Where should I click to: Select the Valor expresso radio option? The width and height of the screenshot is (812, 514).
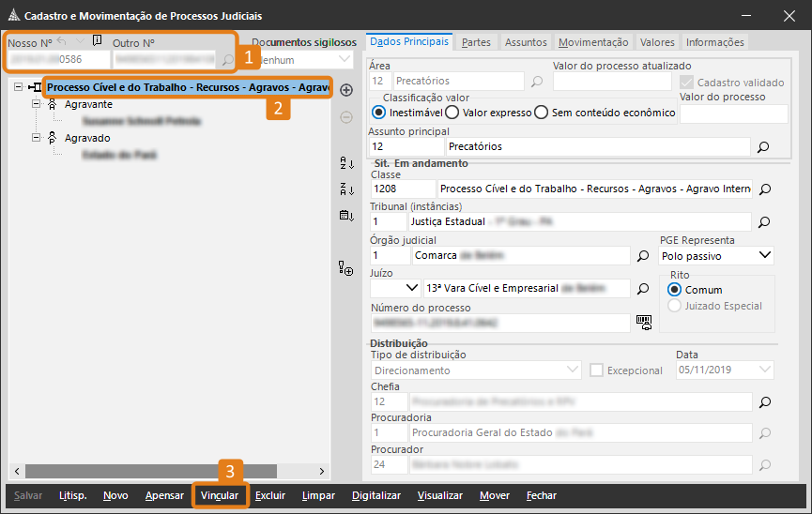point(452,113)
